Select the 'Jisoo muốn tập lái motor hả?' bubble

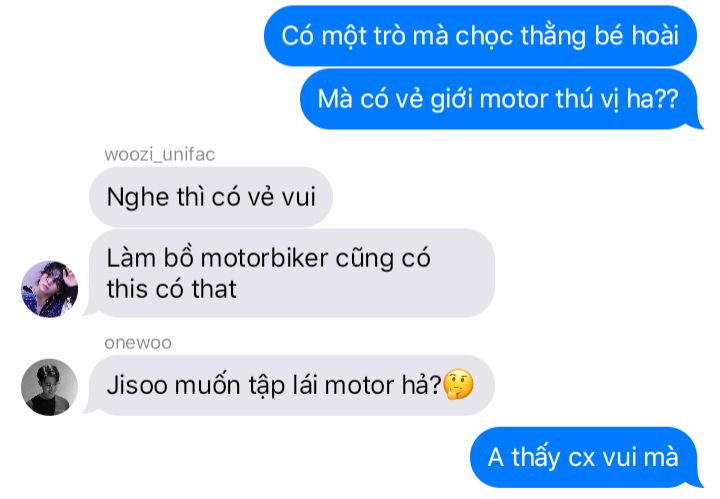pyautogui.click(x=289, y=385)
